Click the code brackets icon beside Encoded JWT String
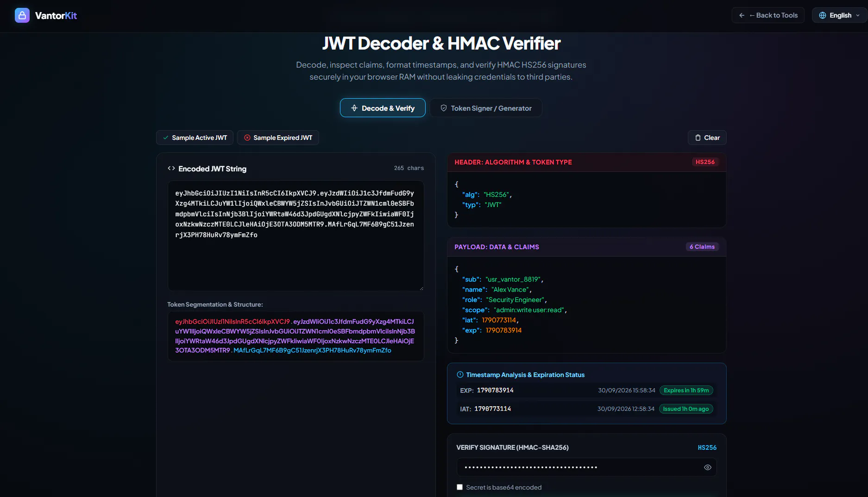The image size is (868, 497). (x=171, y=168)
